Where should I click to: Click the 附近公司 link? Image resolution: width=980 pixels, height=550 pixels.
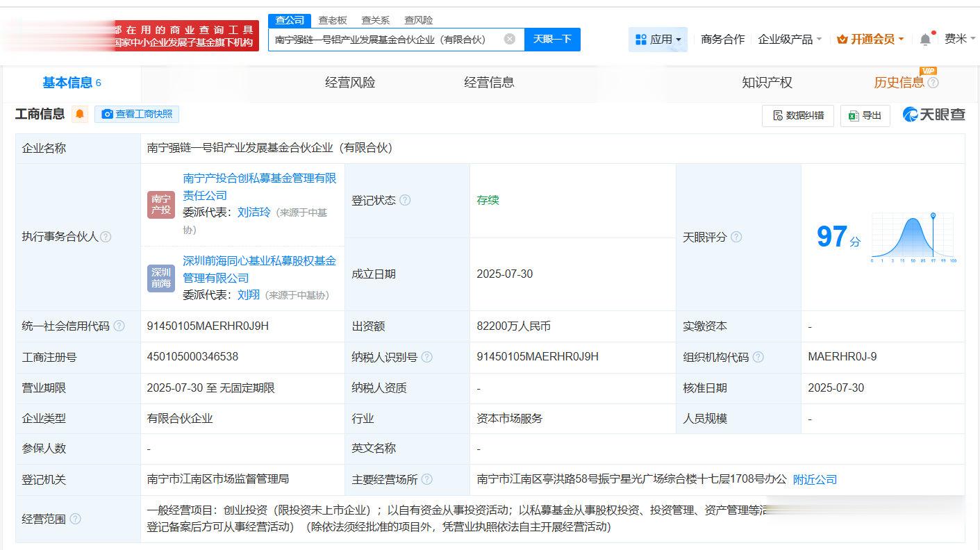(815, 479)
